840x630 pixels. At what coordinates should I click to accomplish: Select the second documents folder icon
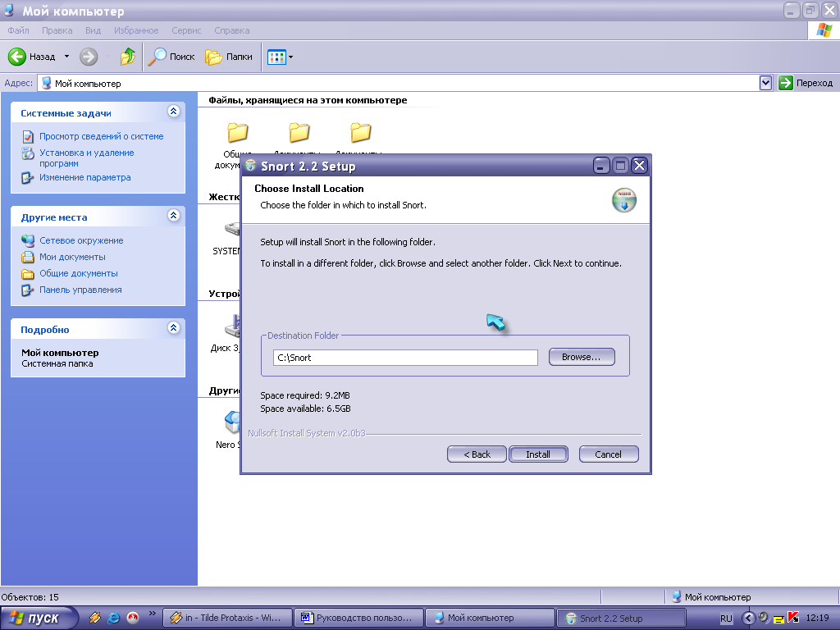pyautogui.click(x=299, y=132)
